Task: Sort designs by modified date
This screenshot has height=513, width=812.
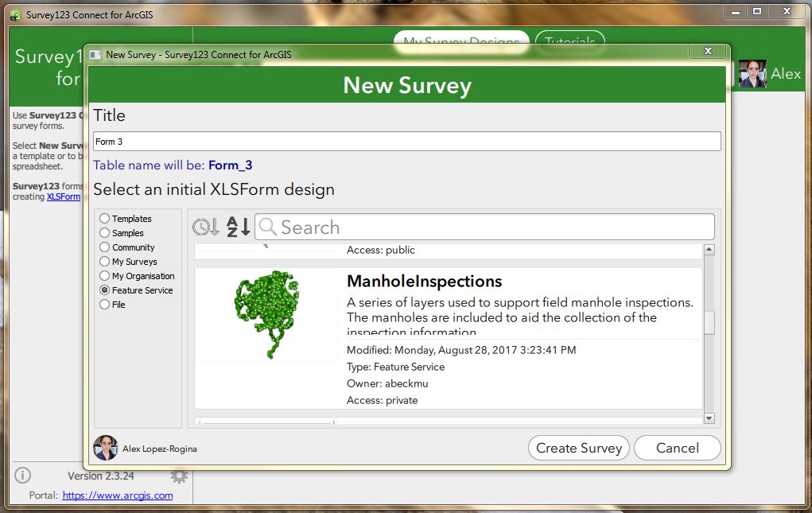Action: point(205,227)
